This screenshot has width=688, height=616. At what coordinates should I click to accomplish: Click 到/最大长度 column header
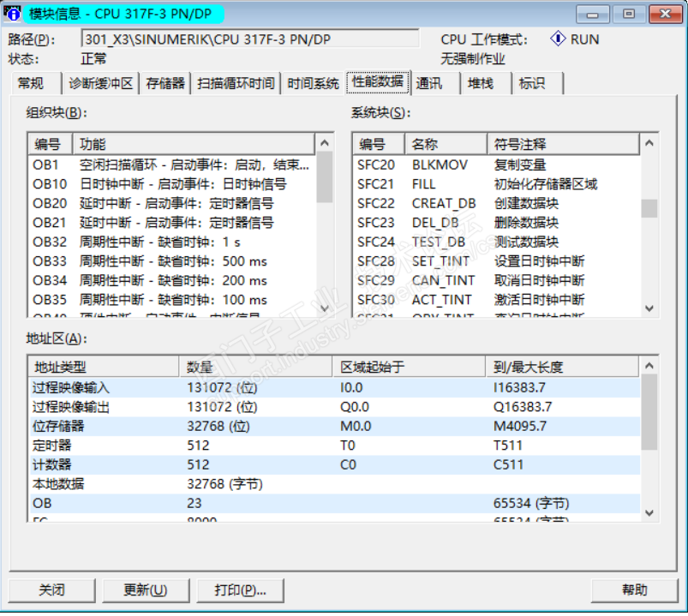click(x=562, y=367)
